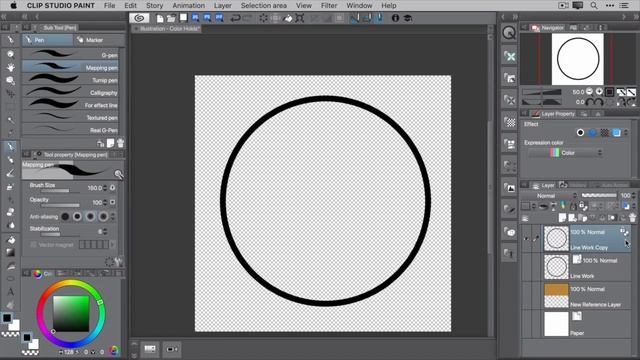640x360 pixels.
Task: Select the Marker sub tool group tab
Action: (99, 40)
